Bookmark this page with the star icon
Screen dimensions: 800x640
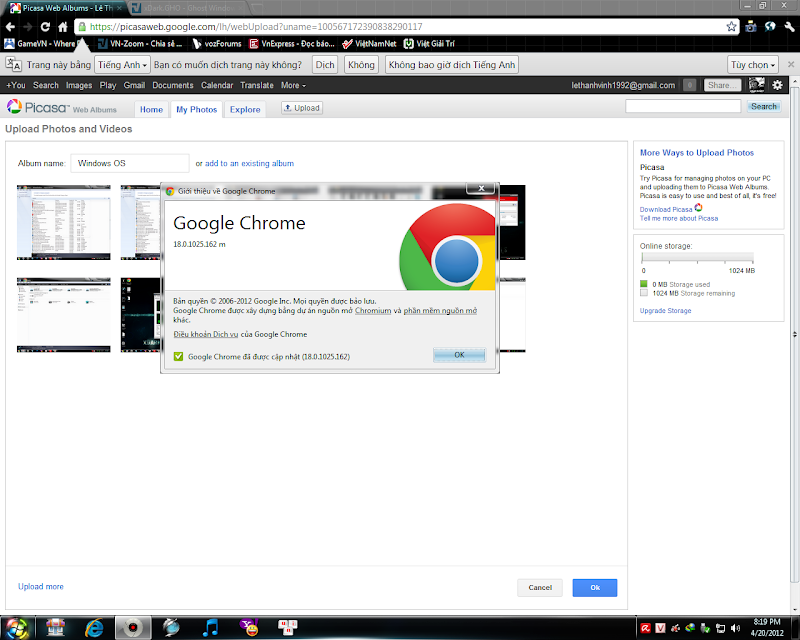point(731,27)
